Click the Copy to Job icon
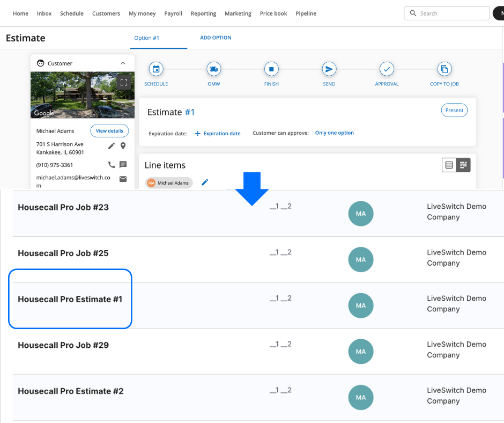 [x=444, y=69]
